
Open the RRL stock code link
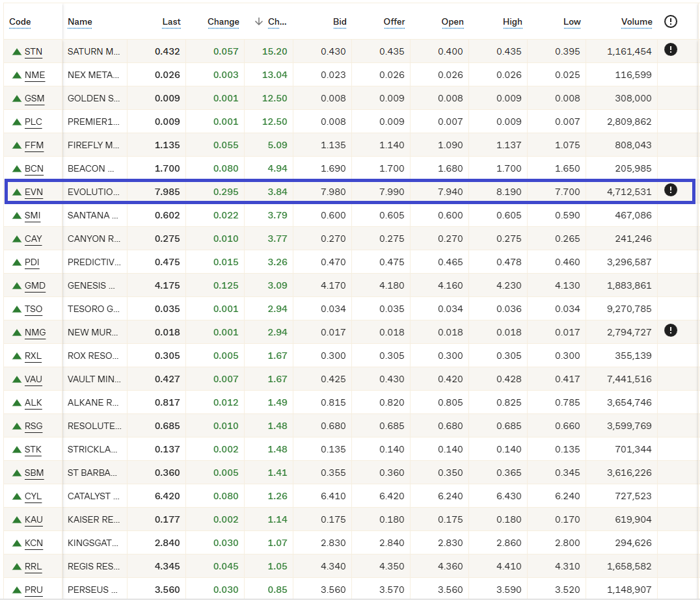point(33,566)
